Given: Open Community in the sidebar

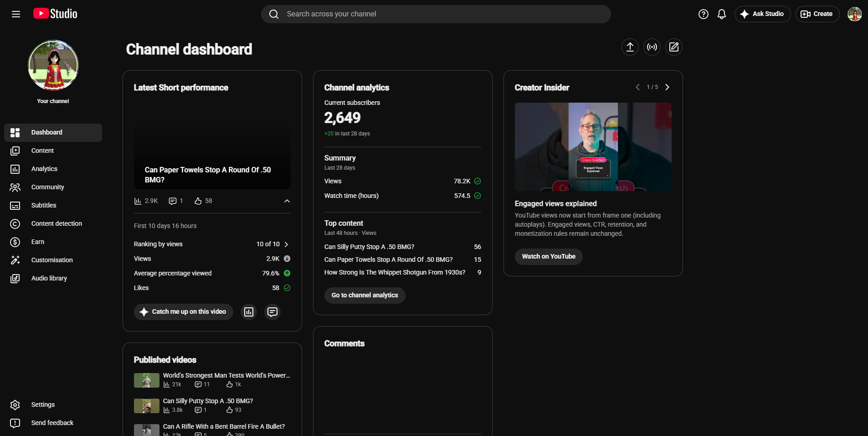Looking at the screenshot, I should (x=53, y=187).
